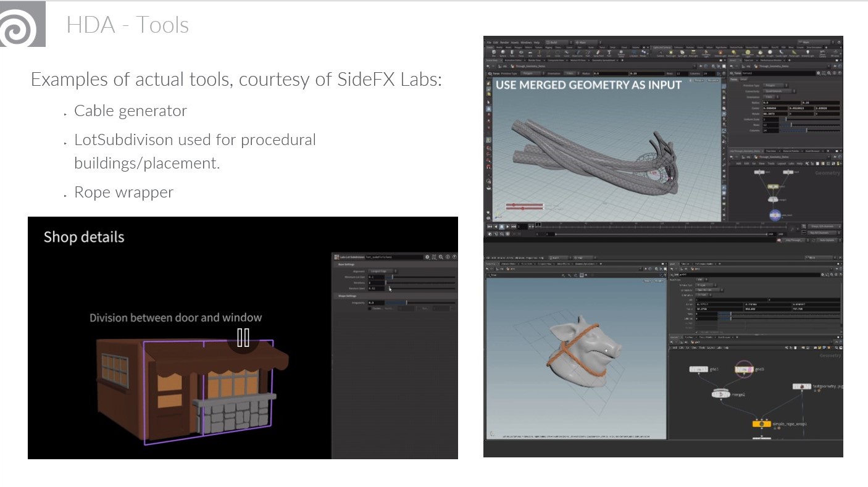
Task: Open the Windows menu in Houdini's menu bar
Action: [527, 42]
